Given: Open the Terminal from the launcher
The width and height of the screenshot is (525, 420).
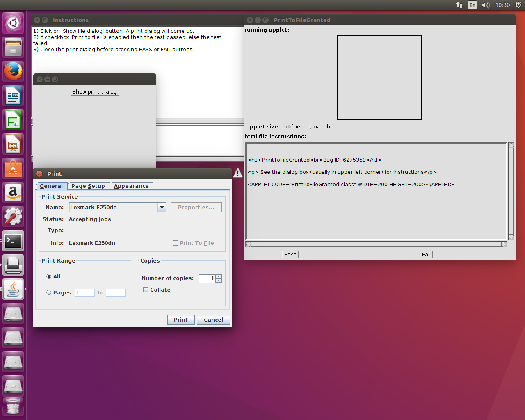Looking at the screenshot, I should (x=13, y=241).
